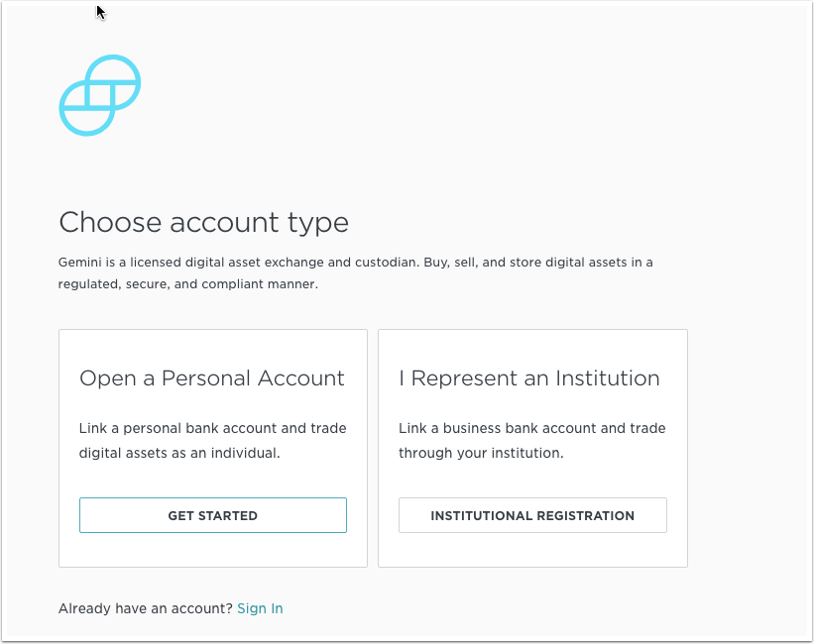Click the lower-left circle of the Gemini logo
The height and width of the screenshot is (644, 814).
(x=86, y=108)
